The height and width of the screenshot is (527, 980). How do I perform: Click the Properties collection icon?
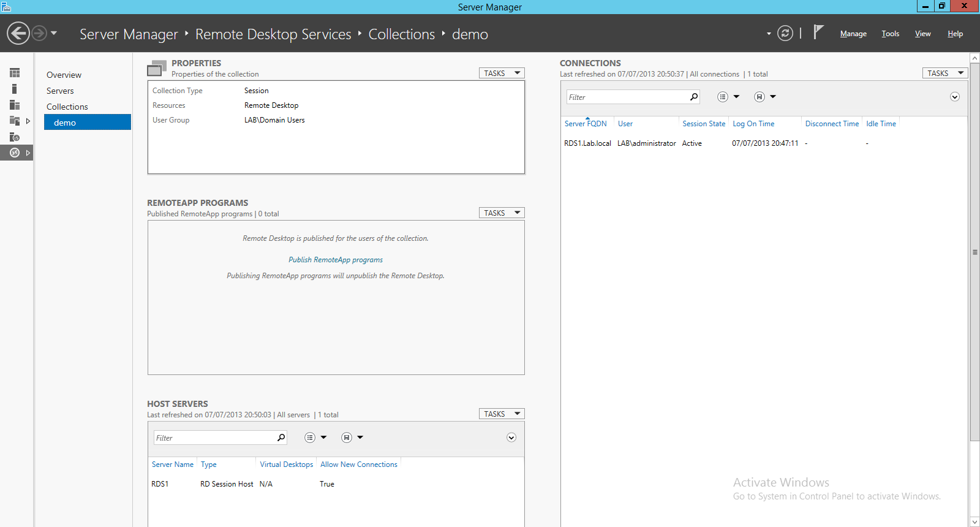point(157,68)
